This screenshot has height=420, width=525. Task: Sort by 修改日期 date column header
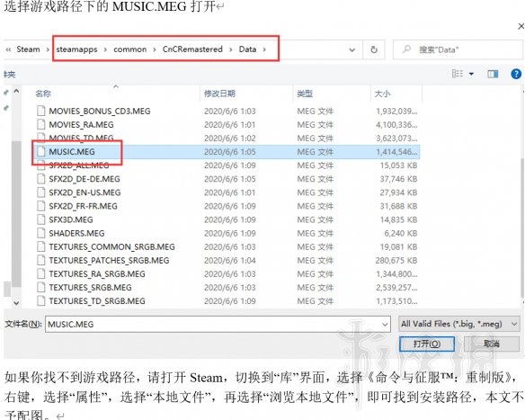click(x=219, y=94)
